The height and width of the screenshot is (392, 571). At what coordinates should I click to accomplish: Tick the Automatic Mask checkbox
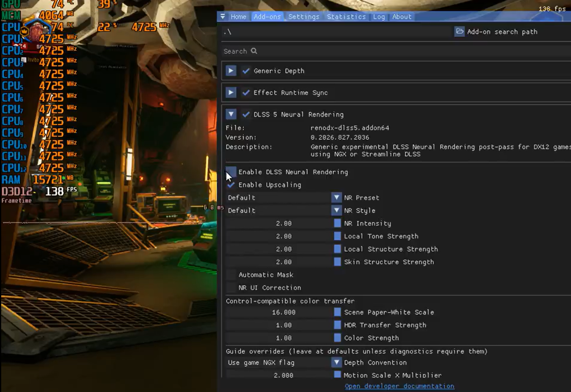click(231, 275)
